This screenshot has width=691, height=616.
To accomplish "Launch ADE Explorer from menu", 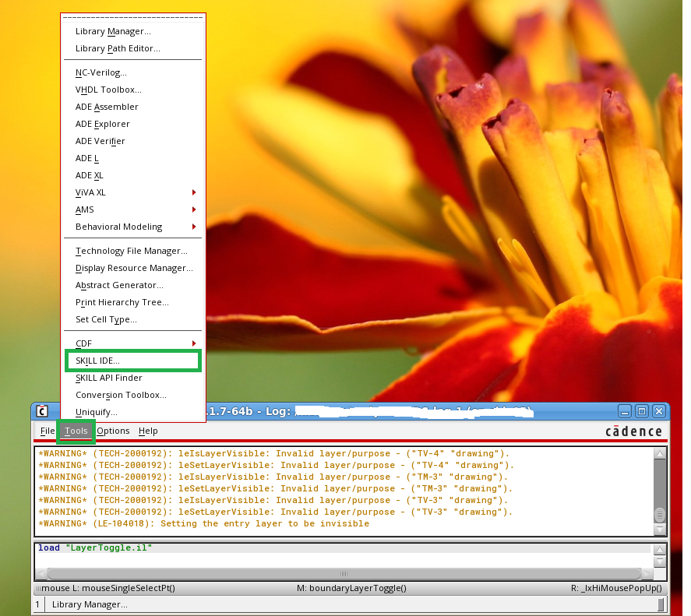I will (x=103, y=124).
